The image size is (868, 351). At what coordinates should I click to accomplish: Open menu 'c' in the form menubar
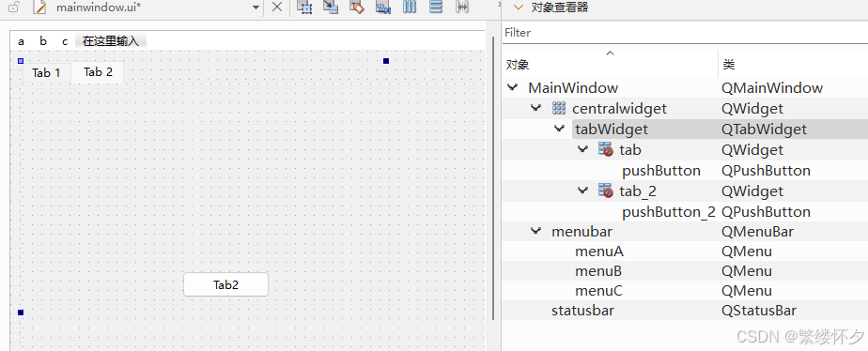pos(65,41)
